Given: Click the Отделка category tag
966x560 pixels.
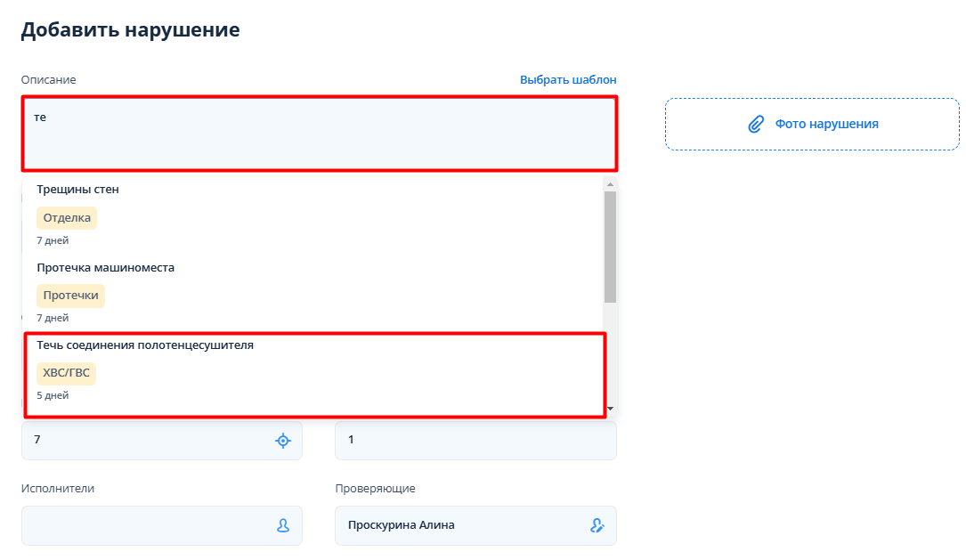Looking at the screenshot, I should [67, 218].
